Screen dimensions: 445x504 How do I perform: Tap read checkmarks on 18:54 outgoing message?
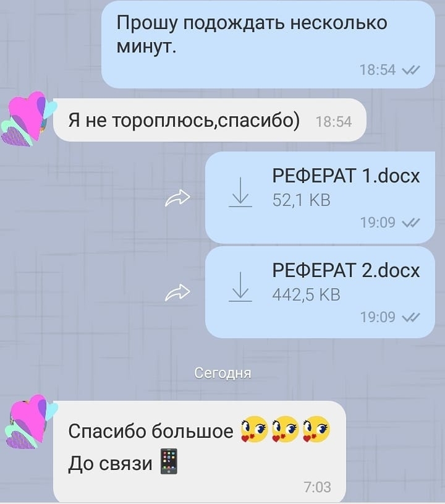(x=411, y=70)
